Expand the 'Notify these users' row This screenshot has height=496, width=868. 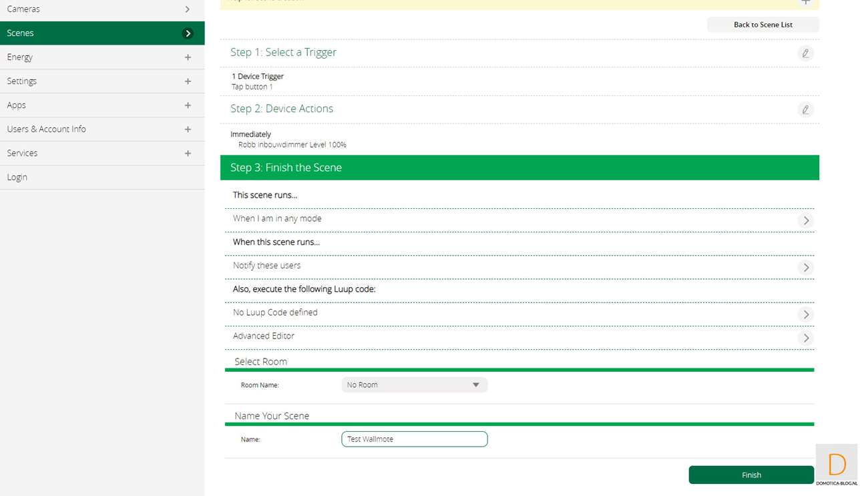pyautogui.click(x=806, y=267)
